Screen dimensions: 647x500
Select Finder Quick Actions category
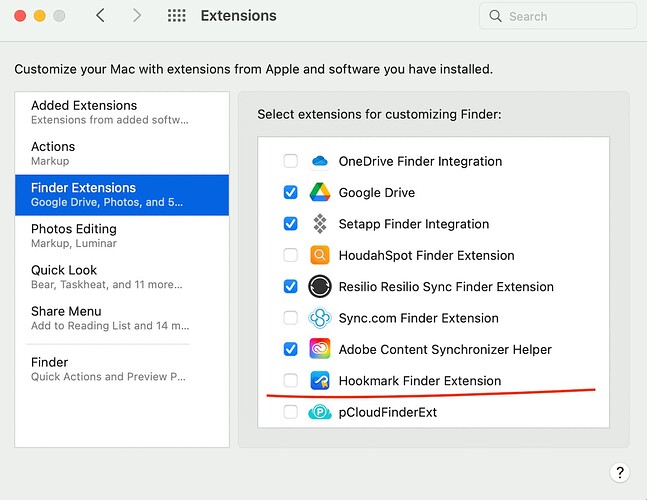(x=122, y=369)
